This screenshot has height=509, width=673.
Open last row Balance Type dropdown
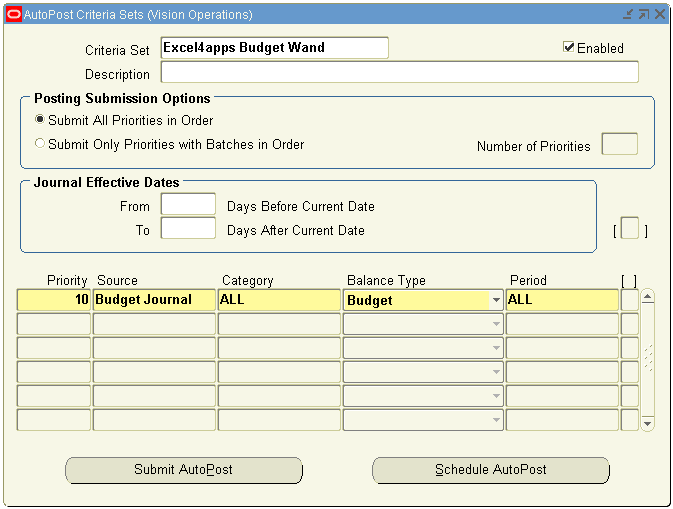tap(496, 420)
